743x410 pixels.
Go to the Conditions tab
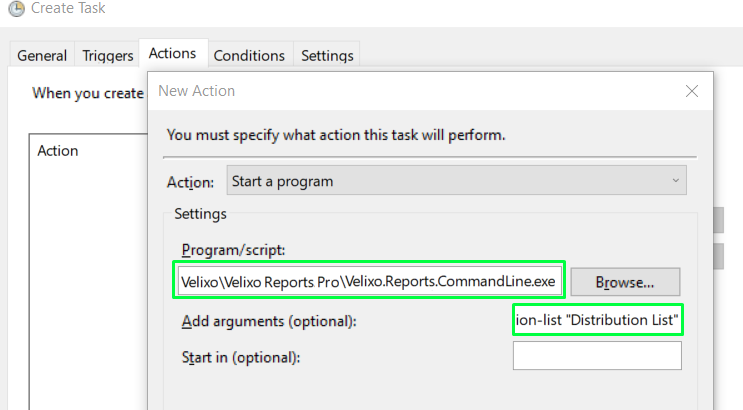point(249,55)
